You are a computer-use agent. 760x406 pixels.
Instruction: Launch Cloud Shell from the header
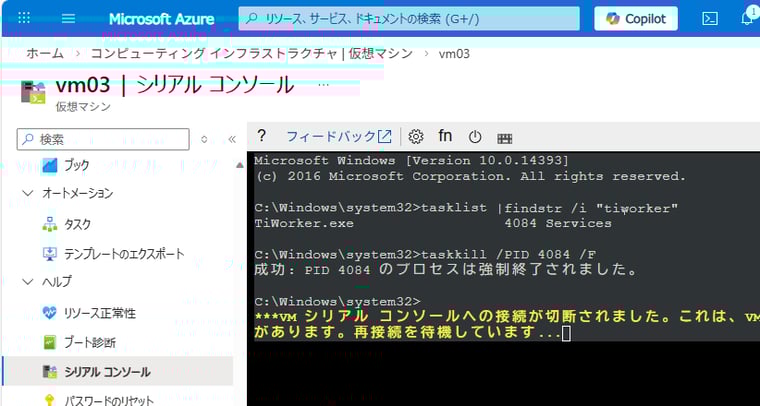click(710, 19)
